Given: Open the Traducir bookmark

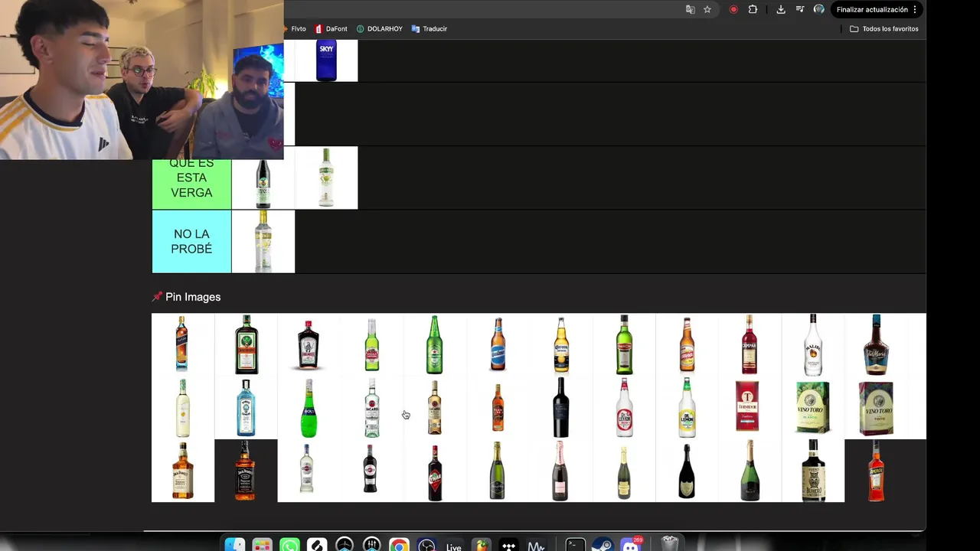Looking at the screenshot, I should tap(430, 28).
